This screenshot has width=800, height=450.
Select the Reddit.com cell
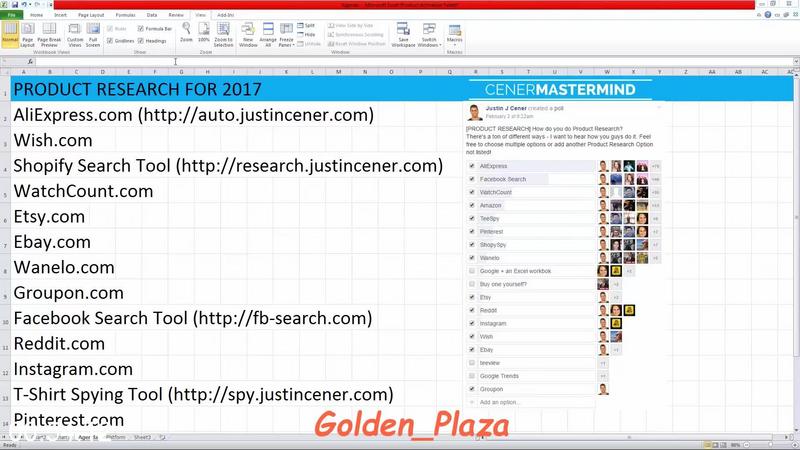click(x=59, y=344)
